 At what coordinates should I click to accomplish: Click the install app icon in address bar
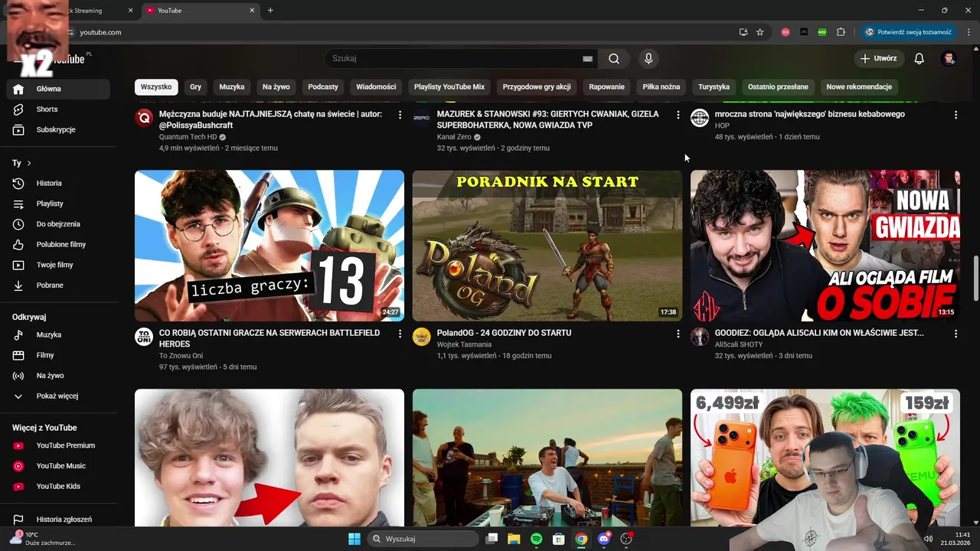[743, 32]
